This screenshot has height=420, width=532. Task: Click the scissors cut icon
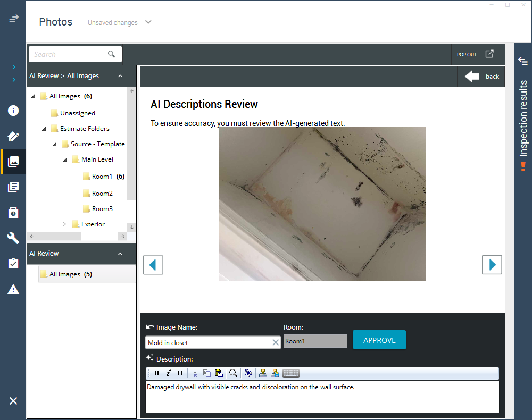(195, 373)
